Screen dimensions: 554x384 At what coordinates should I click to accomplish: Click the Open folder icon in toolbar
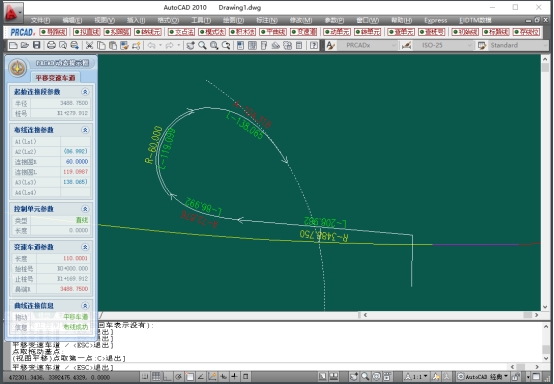25,45
